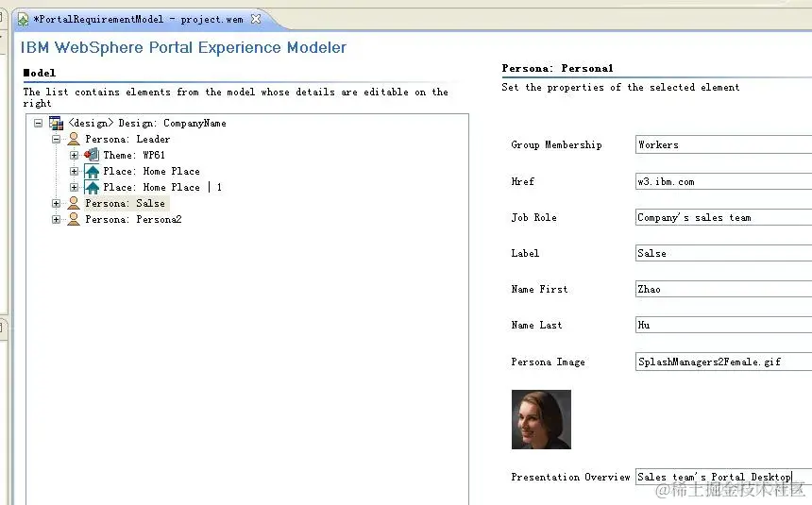Click the Model section heading
Screen dimensions: 812x505
(x=40, y=73)
